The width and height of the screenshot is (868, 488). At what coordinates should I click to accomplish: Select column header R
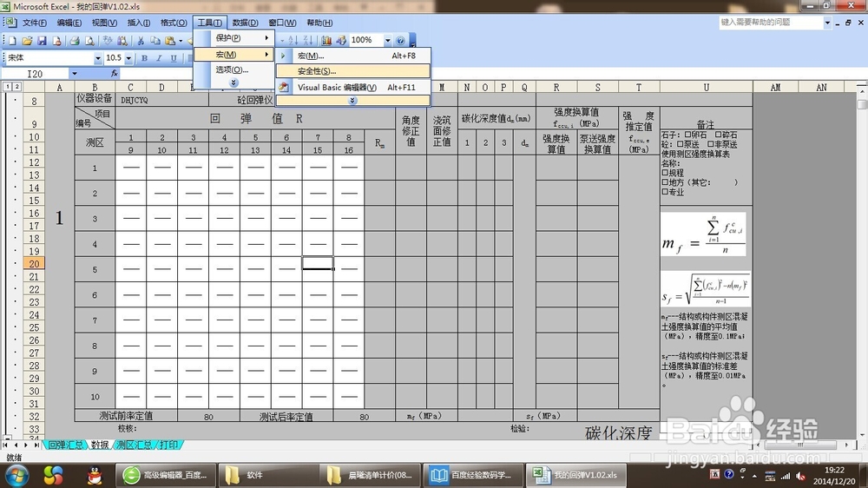click(x=556, y=87)
